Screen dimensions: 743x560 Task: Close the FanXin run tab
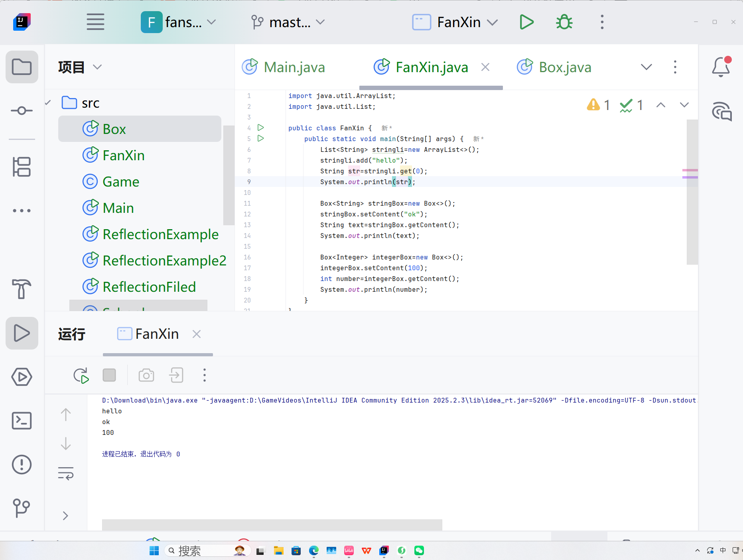197,334
